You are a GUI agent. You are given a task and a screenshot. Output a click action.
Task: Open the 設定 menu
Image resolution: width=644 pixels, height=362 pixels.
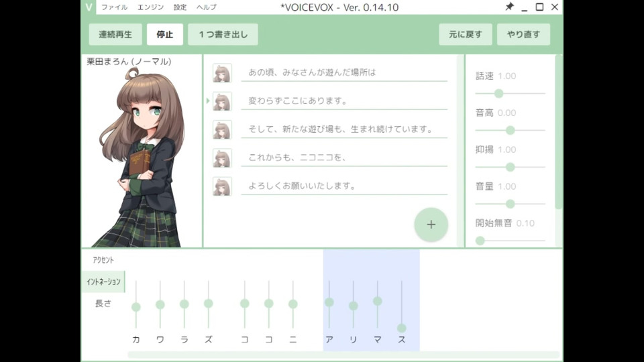coord(180,7)
